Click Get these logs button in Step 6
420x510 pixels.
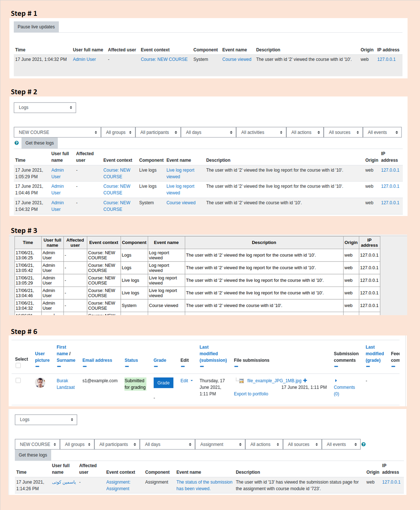[x=33, y=455]
